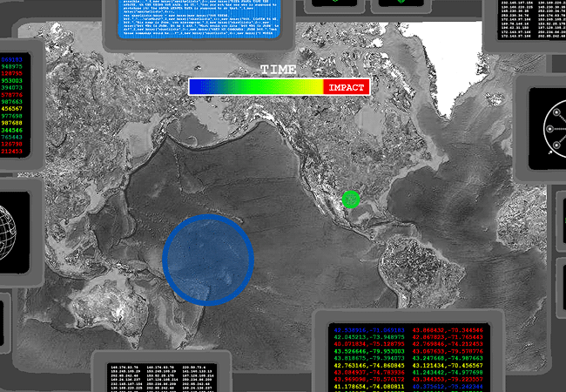Open the circular radar diagram monitor
This screenshot has width=566, height=392.
(x=548, y=129)
